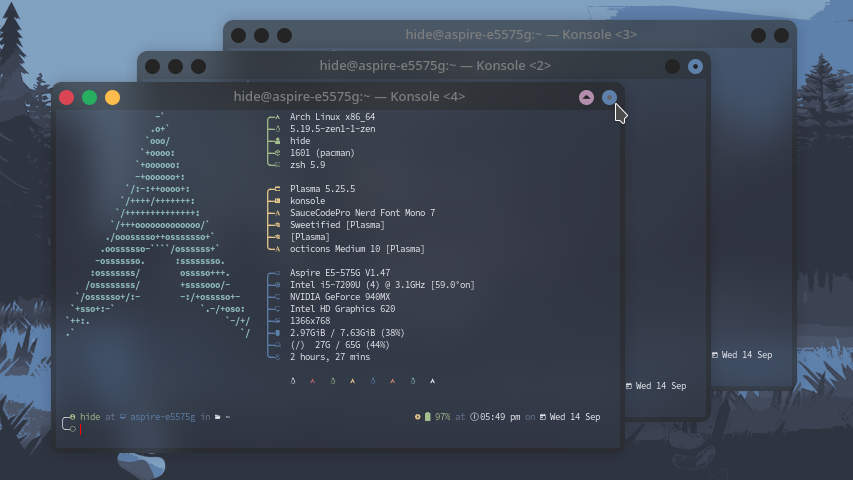
Task: Click the middle left titlebar button of Konsole <2>
Action: [175, 66]
